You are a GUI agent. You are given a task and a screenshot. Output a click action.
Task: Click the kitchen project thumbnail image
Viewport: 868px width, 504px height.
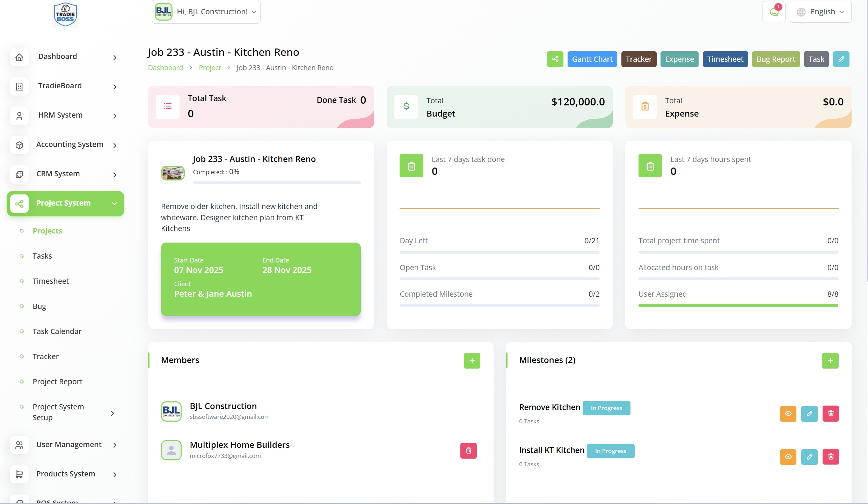tap(173, 173)
